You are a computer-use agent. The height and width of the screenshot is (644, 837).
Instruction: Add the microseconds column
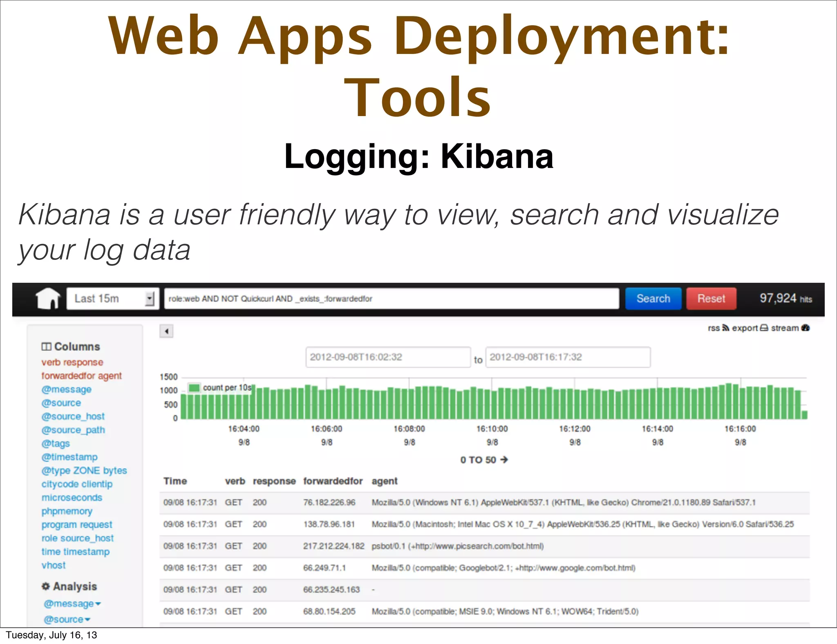tap(72, 498)
